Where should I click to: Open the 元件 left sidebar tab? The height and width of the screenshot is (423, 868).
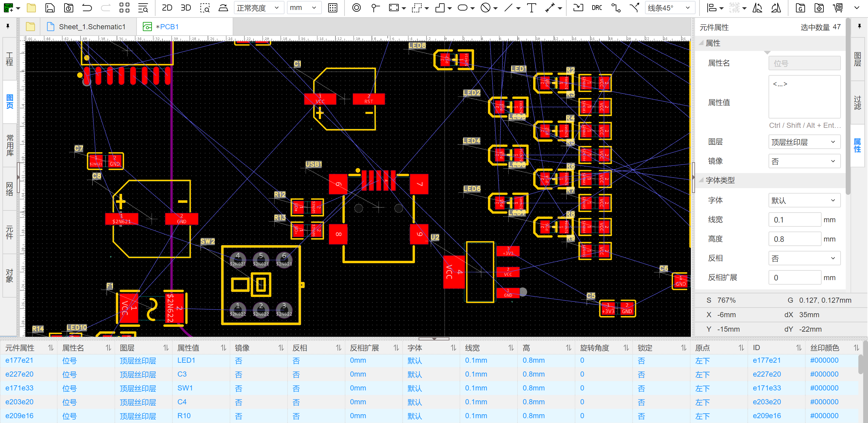tap(9, 232)
